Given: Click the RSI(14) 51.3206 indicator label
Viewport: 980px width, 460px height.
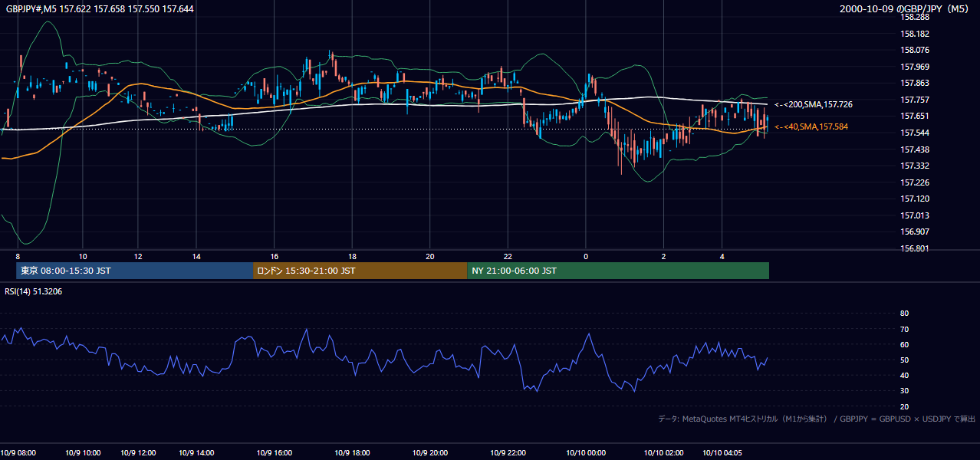Looking at the screenshot, I should coord(34,292).
